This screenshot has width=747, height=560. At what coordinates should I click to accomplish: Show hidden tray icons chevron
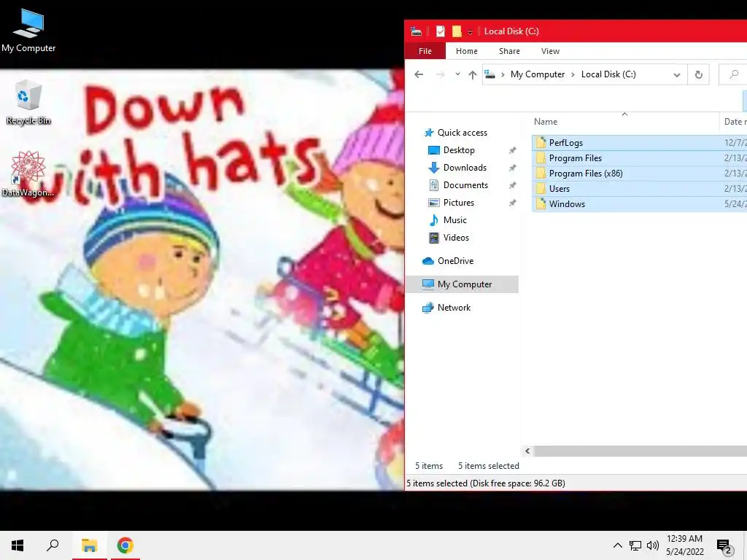click(x=617, y=545)
